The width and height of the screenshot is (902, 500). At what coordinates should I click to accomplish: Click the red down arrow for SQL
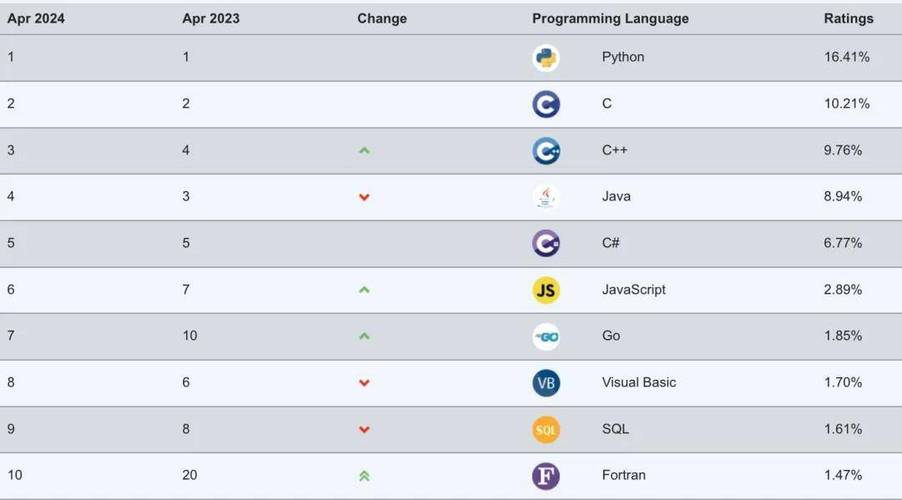364,430
